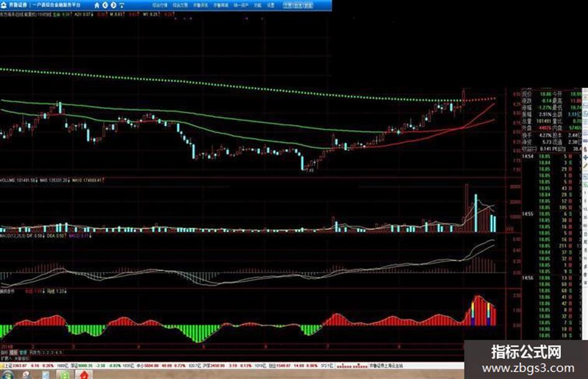Open the 齐鲁资讯 menu
This screenshot has width=588, height=379.
pyautogui.click(x=200, y=5)
